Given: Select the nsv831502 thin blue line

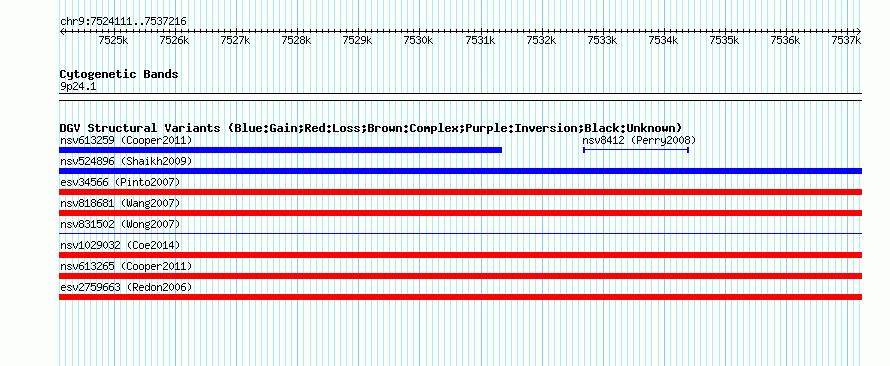Looking at the screenshot, I should coord(460,233).
